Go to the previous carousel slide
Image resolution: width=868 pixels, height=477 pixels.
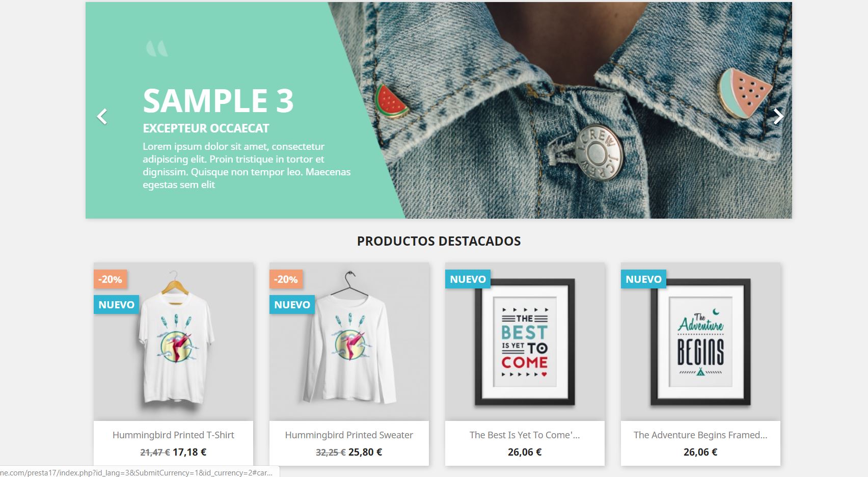coord(102,116)
